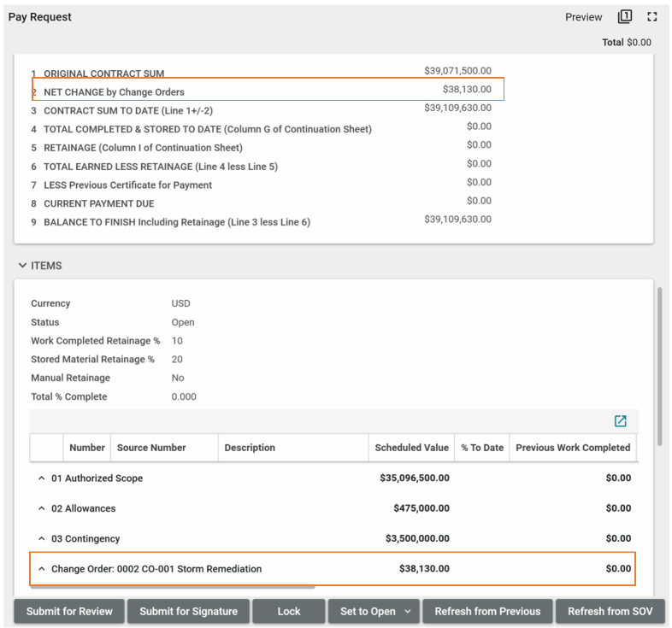This screenshot has width=672, height=628.
Task: Click the Submit for Review button
Action: (x=68, y=612)
